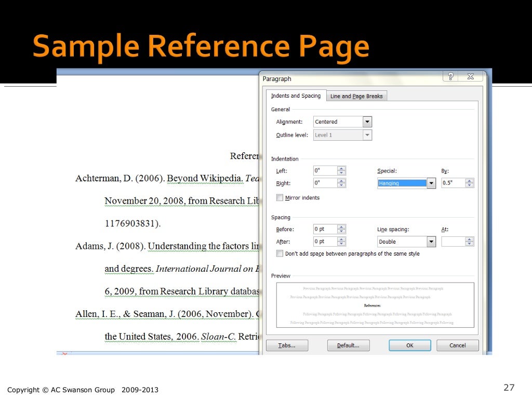Click the Allen, I. E., & Seaman reference line
This screenshot has height=399, width=532.
[167, 314]
